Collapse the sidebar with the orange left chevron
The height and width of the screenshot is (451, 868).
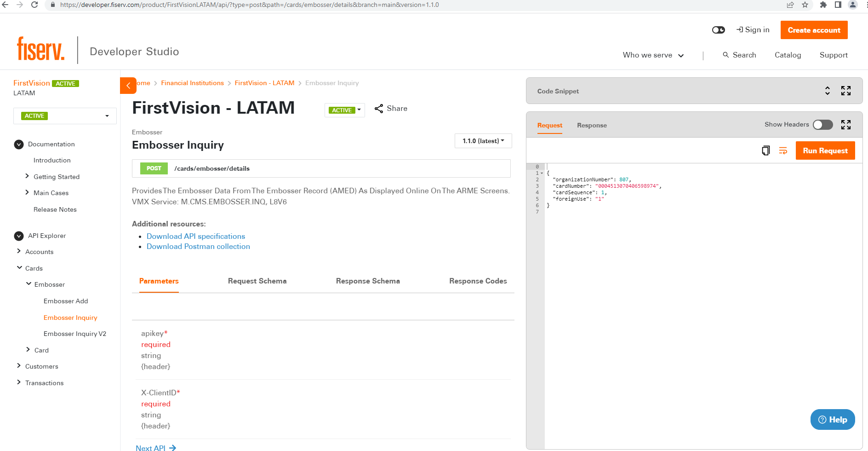pos(128,86)
